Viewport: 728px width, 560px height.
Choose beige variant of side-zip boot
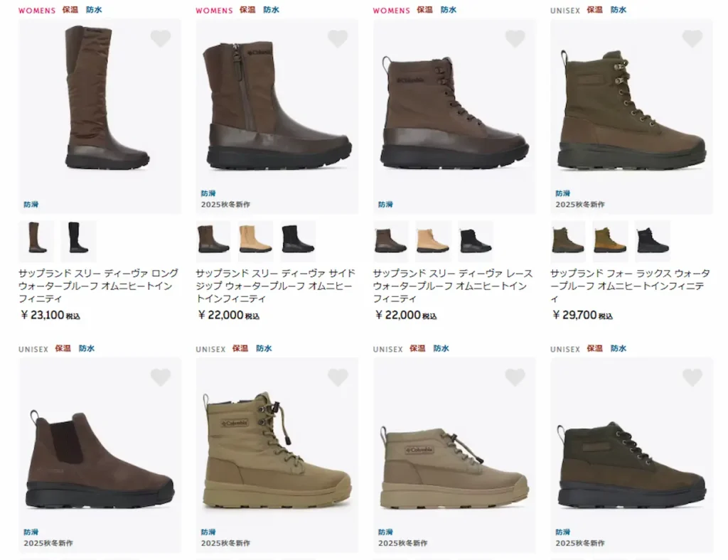point(256,238)
